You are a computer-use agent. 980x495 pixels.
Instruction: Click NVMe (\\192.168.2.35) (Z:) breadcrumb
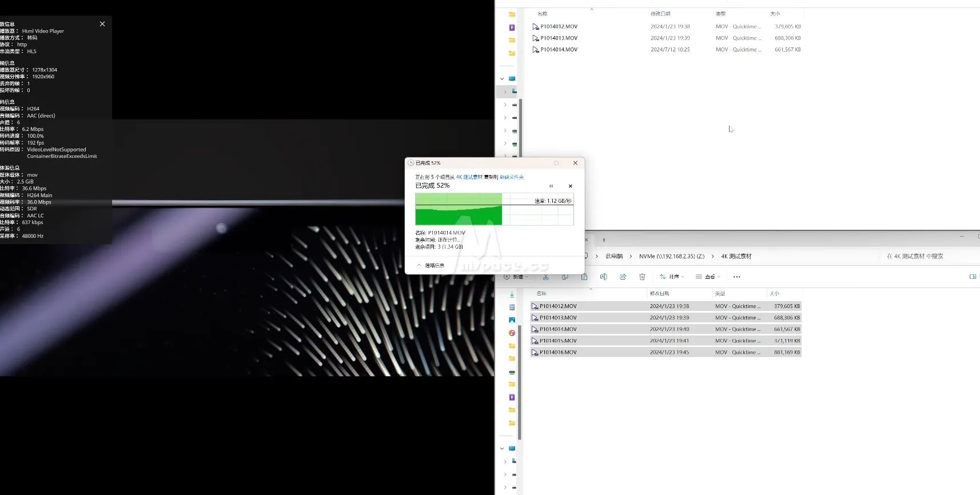click(672, 256)
